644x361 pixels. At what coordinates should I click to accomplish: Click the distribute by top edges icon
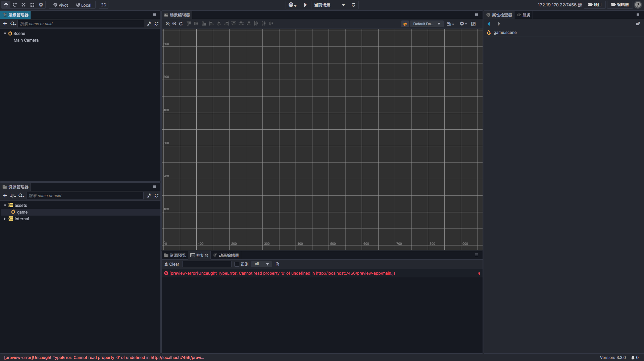click(234, 24)
